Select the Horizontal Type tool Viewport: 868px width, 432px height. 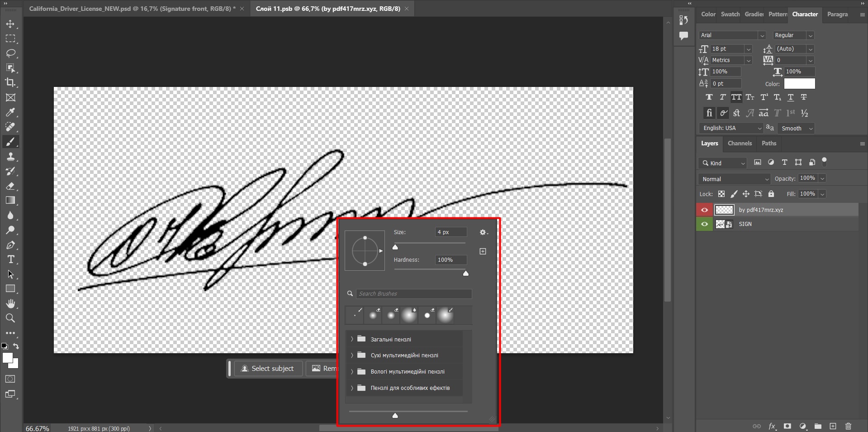tap(11, 259)
